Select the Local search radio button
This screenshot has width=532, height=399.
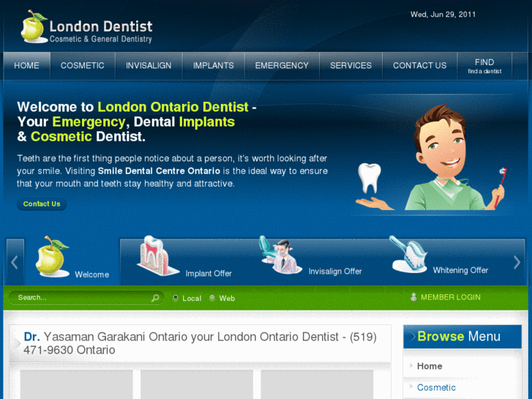tap(175, 298)
